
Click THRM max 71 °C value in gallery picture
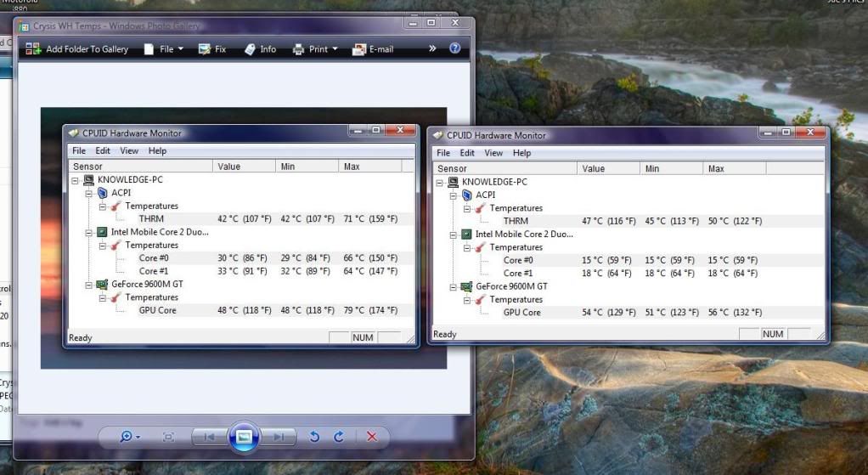pyautogui.click(x=370, y=218)
